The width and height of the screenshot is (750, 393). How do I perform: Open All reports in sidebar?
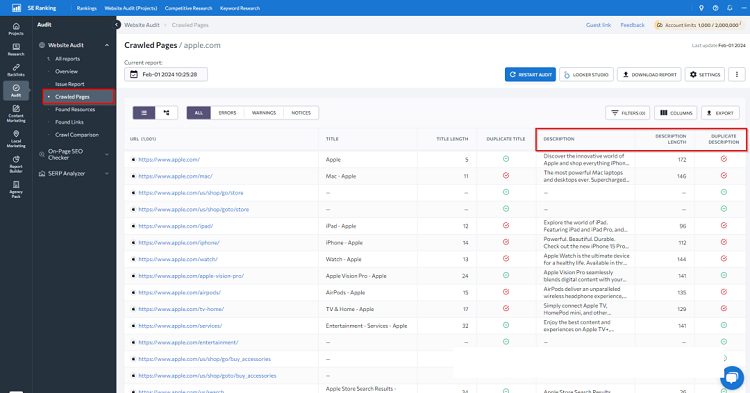pos(67,59)
